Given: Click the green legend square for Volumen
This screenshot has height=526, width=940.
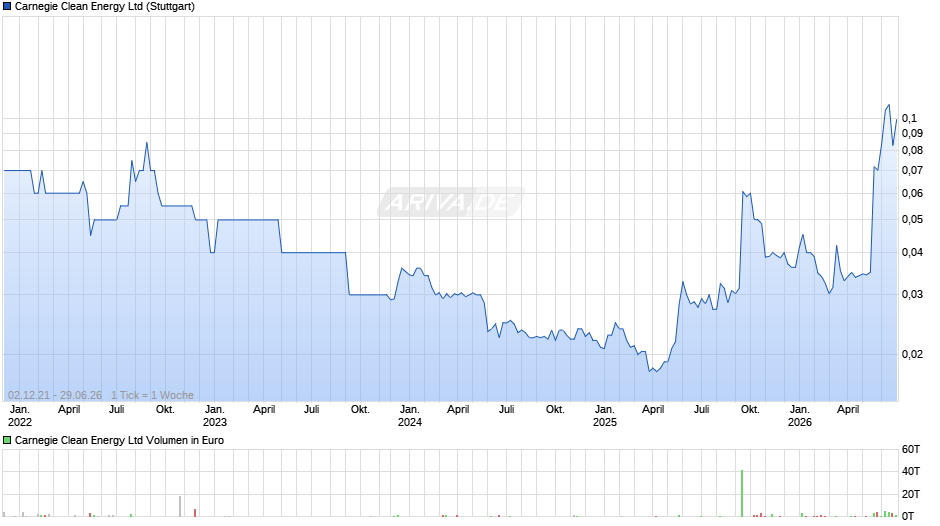Looking at the screenshot, I should click(x=7, y=440).
